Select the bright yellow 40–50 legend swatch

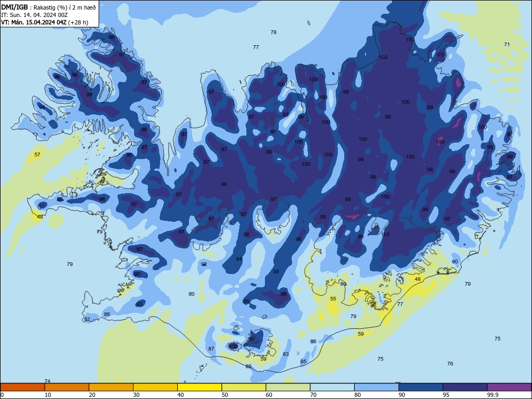click(199, 387)
